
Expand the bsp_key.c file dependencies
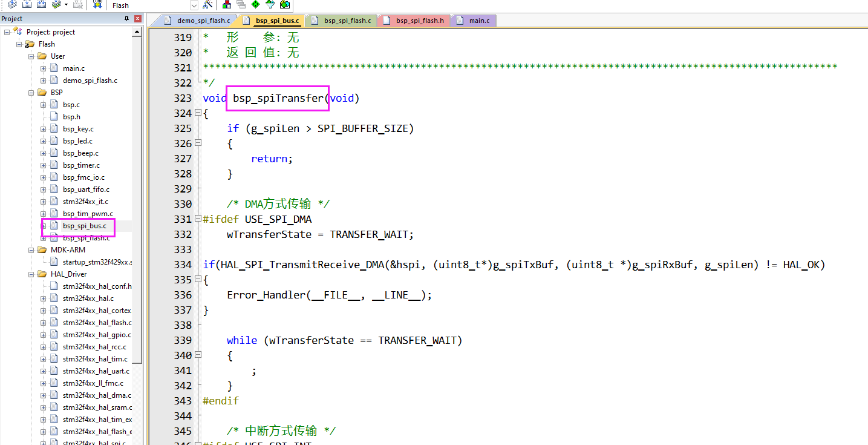44,128
